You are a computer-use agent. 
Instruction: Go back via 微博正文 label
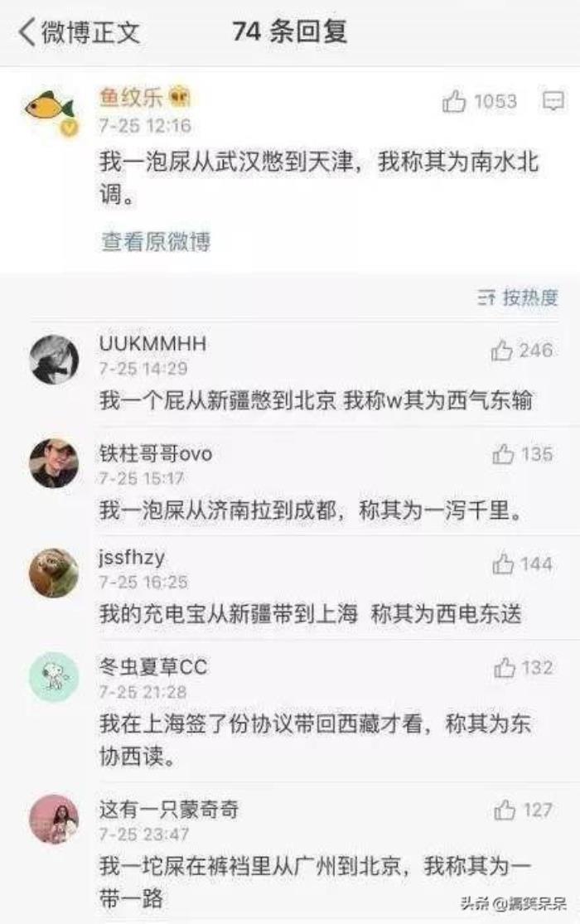(x=90, y=32)
